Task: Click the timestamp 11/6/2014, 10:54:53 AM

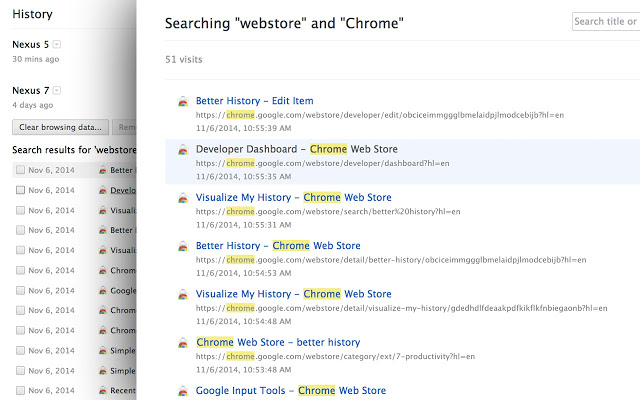Action: pyautogui.click(x=244, y=273)
